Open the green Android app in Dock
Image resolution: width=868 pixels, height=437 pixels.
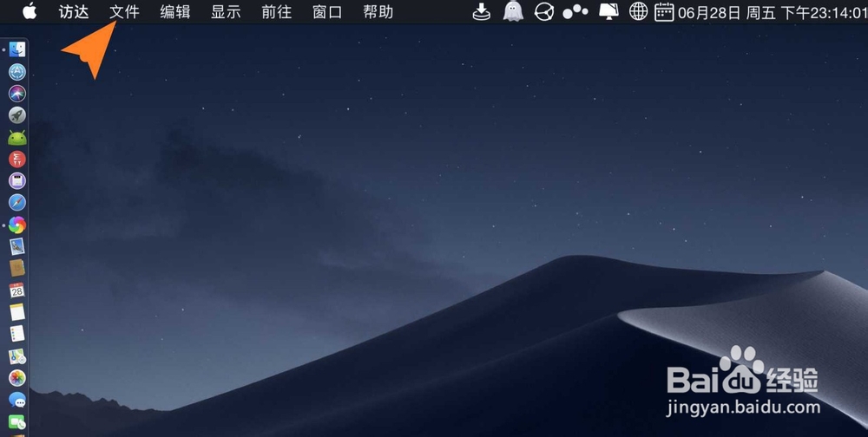coord(17,138)
